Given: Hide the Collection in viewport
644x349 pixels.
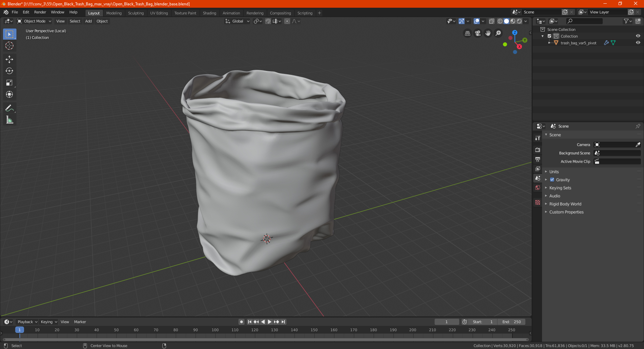Looking at the screenshot, I should (x=638, y=36).
